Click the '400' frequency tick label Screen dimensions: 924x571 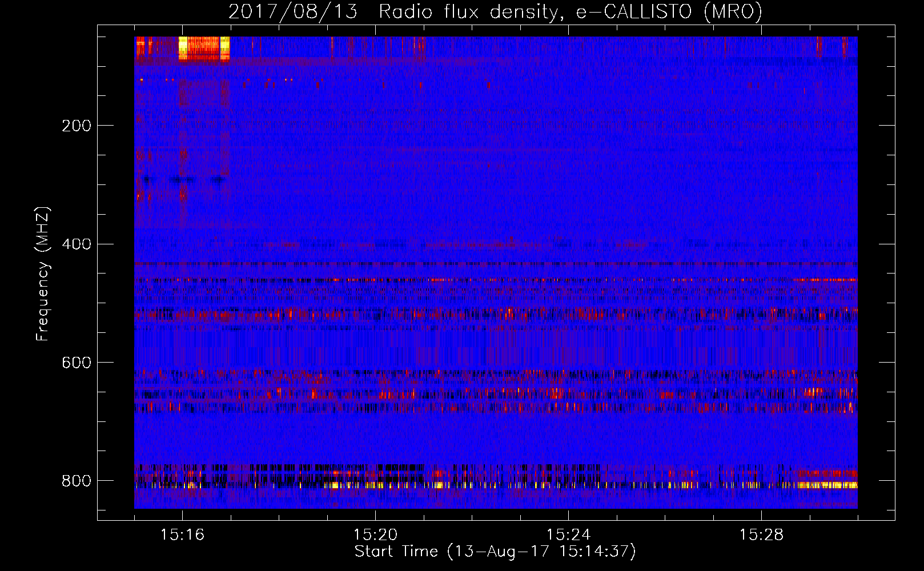tap(77, 244)
